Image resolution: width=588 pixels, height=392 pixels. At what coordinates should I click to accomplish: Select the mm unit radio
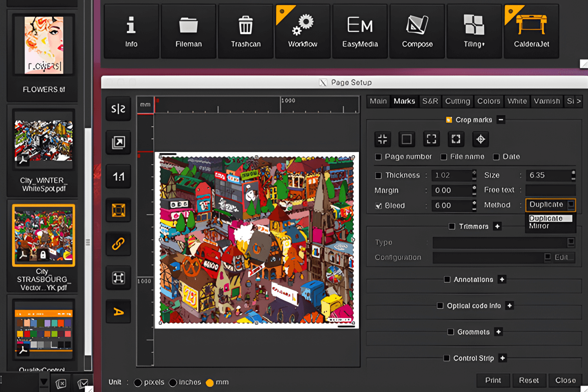coord(210,383)
